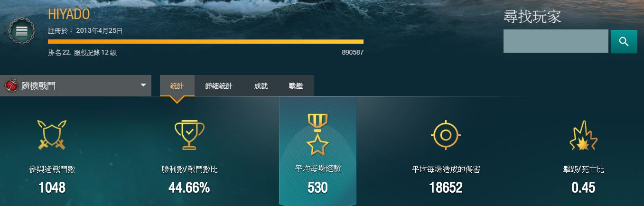
Task: Click the orange service record progress bar
Action: (205, 42)
